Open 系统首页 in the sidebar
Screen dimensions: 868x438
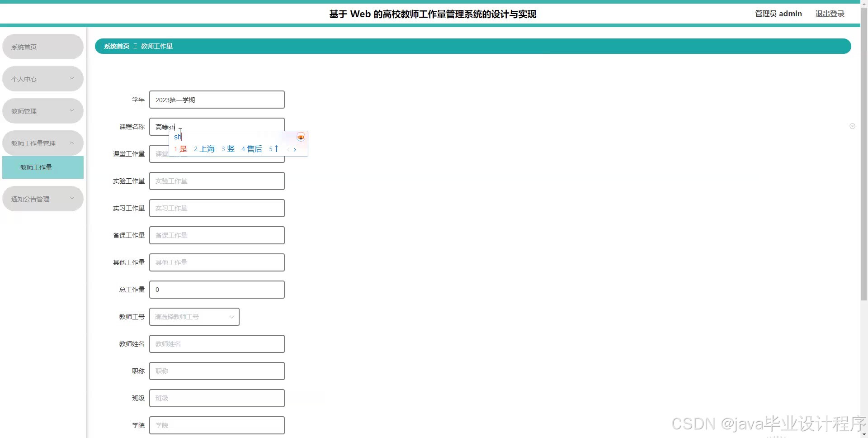click(x=43, y=47)
